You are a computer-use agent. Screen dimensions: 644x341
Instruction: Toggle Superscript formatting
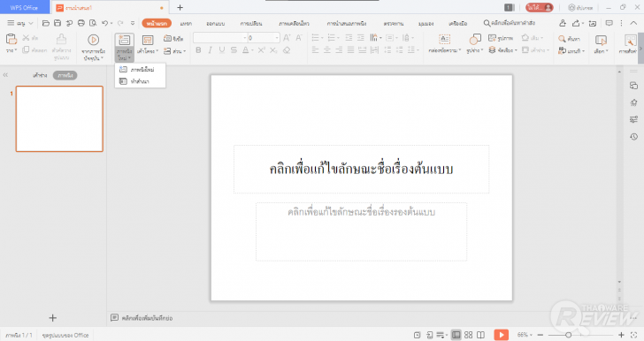pyautogui.click(x=261, y=50)
